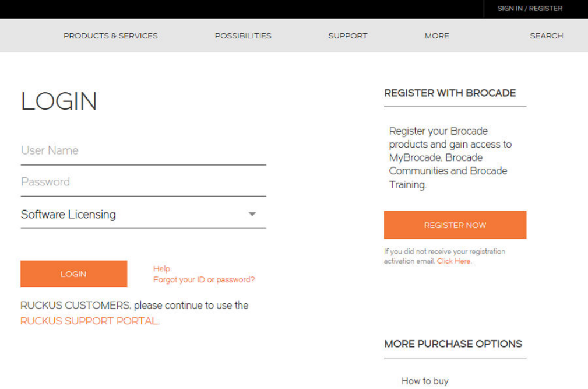588x389 pixels.
Task: Follow the "Click Here" activation email link
Action: (x=453, y=261)
